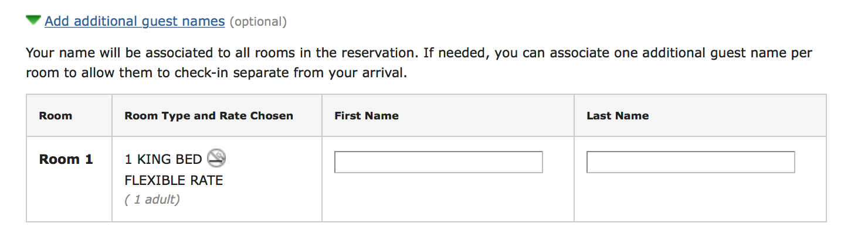Click empty area below First Name input

(x=448, y=198)
